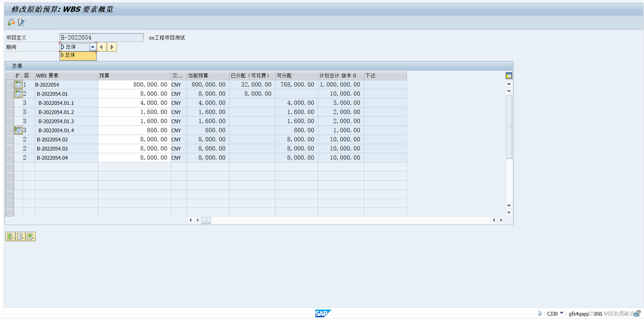
Task: Click the WBS hierarchy graphic icon in toolbar
Action: pos(11,22)
